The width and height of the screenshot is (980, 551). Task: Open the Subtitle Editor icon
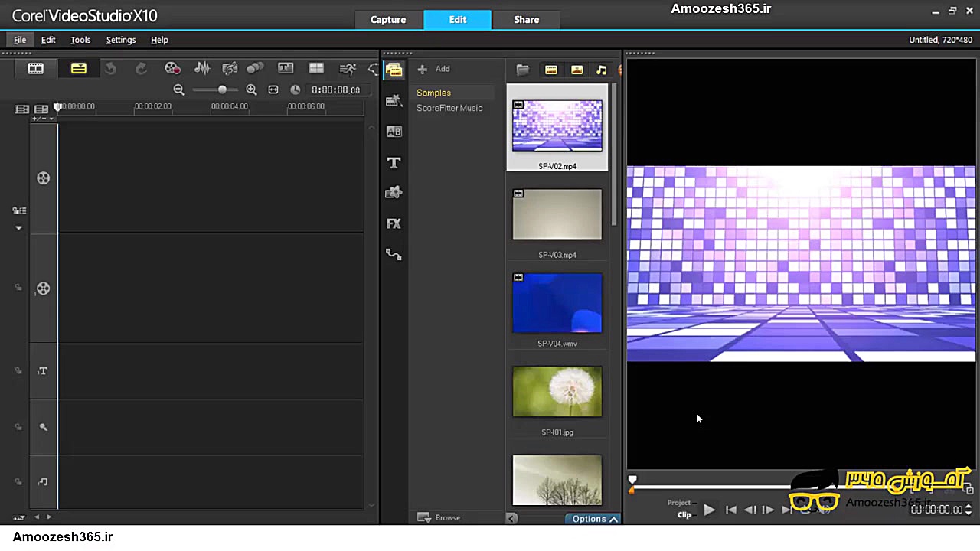click(x=286, y=69)
